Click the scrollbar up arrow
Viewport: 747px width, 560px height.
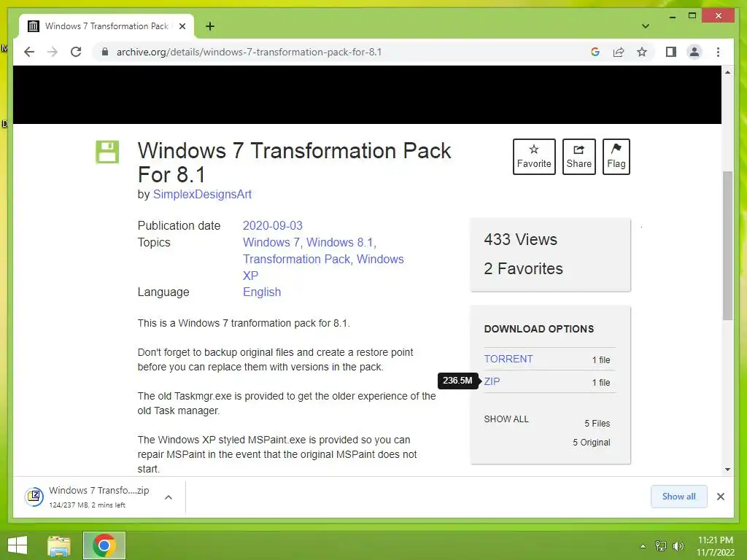coord(727,72)
